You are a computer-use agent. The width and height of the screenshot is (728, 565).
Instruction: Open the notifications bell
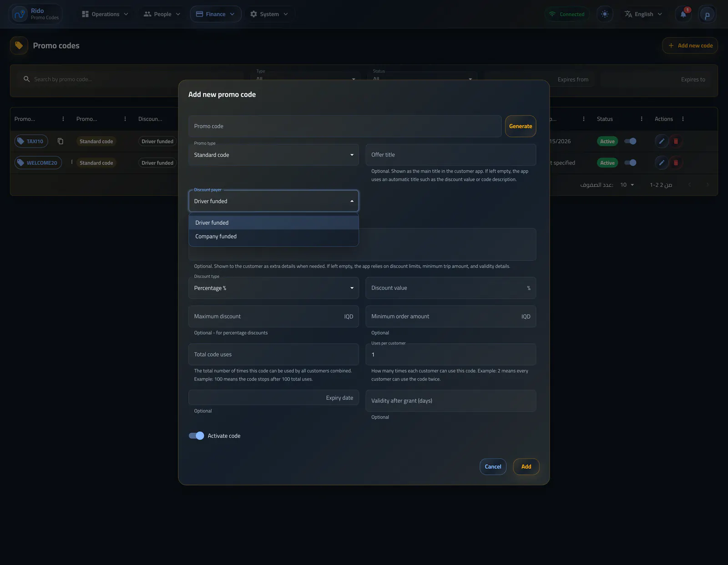point(683,14)
